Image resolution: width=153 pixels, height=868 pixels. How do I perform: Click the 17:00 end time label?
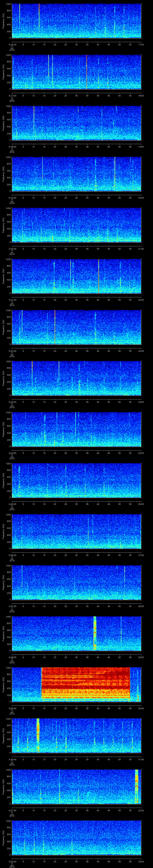click(x=141, y=44)
